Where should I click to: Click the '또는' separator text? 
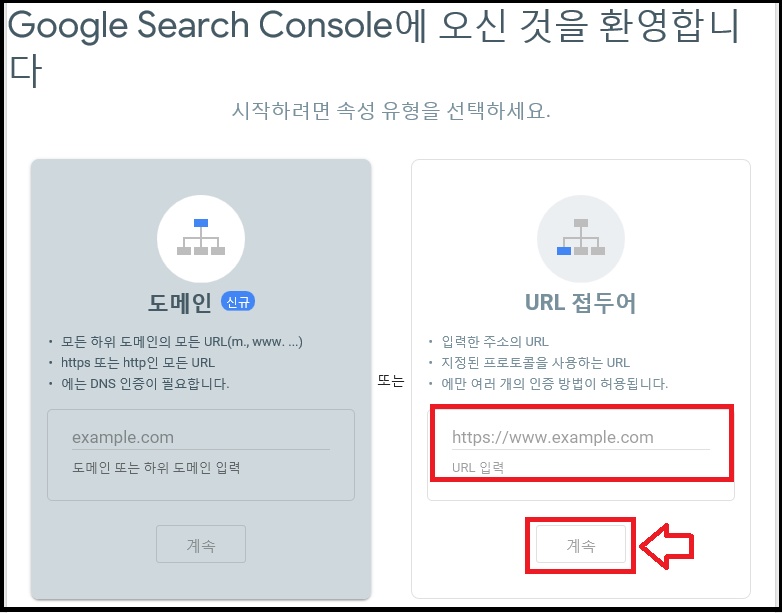[x=391, y=381]
